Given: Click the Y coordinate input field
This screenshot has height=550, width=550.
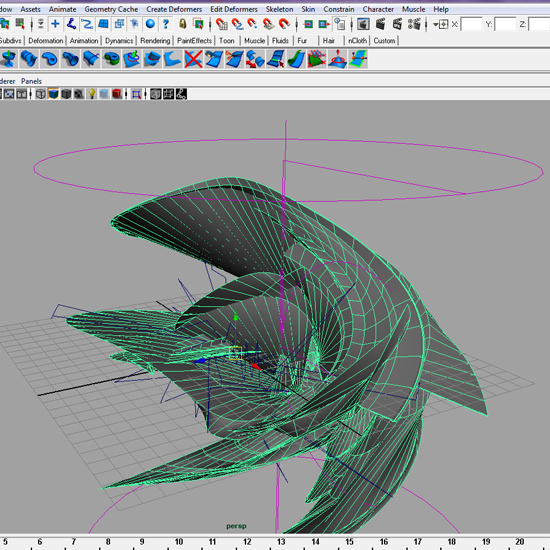Looking at the screenshot, I should click(505, 25).
